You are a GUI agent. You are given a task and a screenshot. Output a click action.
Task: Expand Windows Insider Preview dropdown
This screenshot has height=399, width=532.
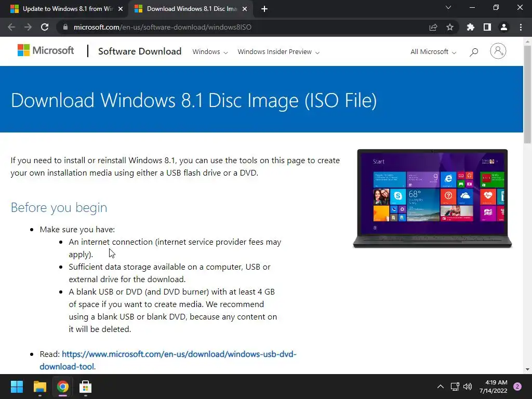click(x=278, y=52)
